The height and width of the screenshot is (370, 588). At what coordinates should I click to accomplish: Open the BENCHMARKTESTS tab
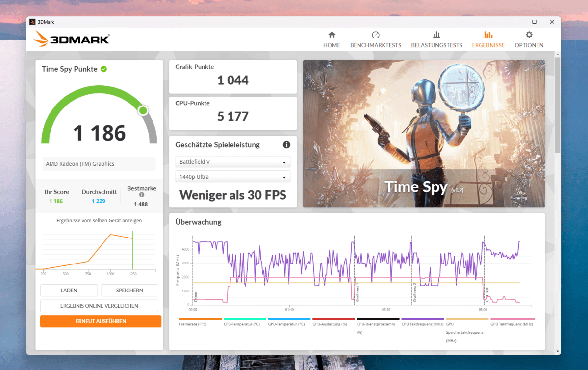[x=375, y=40]
